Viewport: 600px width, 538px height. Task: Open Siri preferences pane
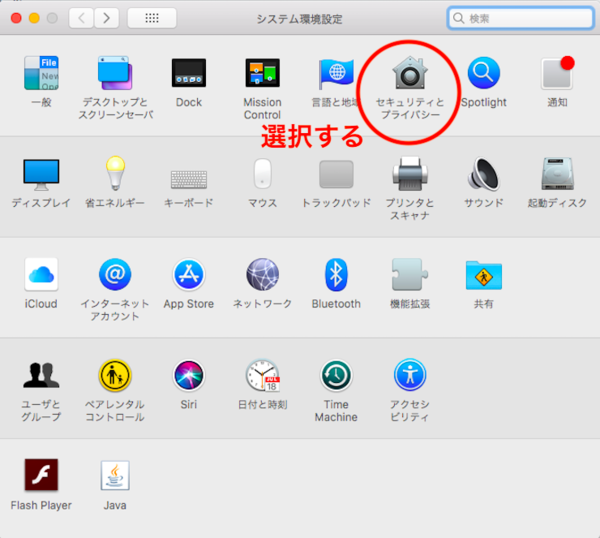click(x=189, y=375)
